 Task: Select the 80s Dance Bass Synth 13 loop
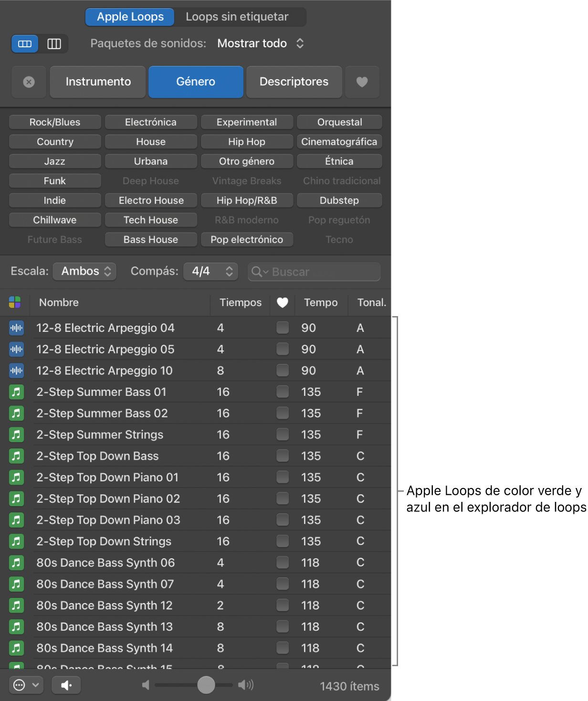click(x=196, y=627)
